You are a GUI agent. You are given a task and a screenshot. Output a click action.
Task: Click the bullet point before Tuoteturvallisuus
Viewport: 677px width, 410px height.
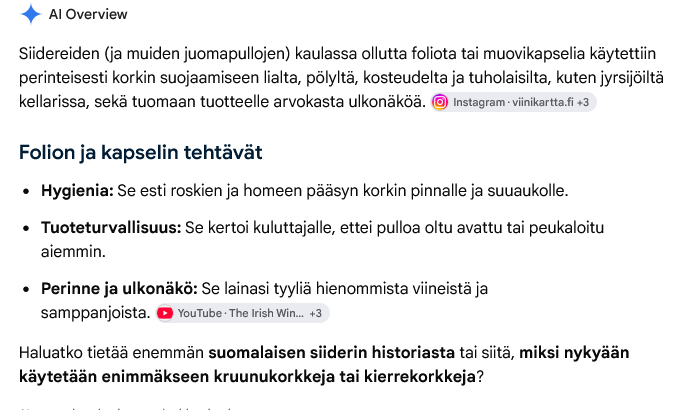(26, 228)
